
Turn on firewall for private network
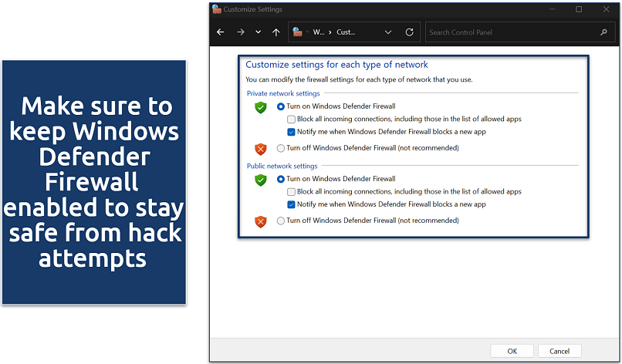(x=281, y=106)
